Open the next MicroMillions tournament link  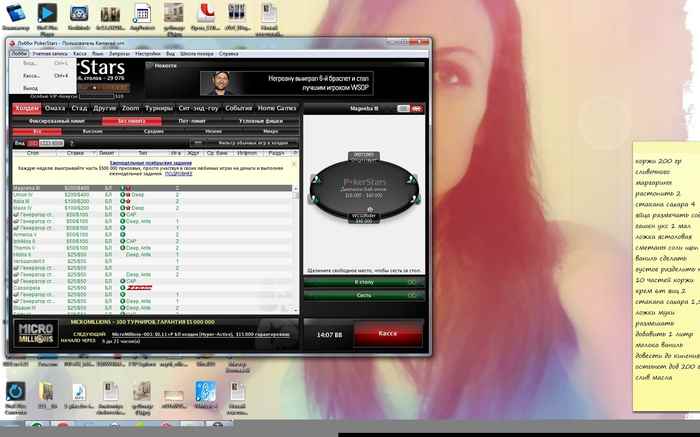click(x=200, y=334)
